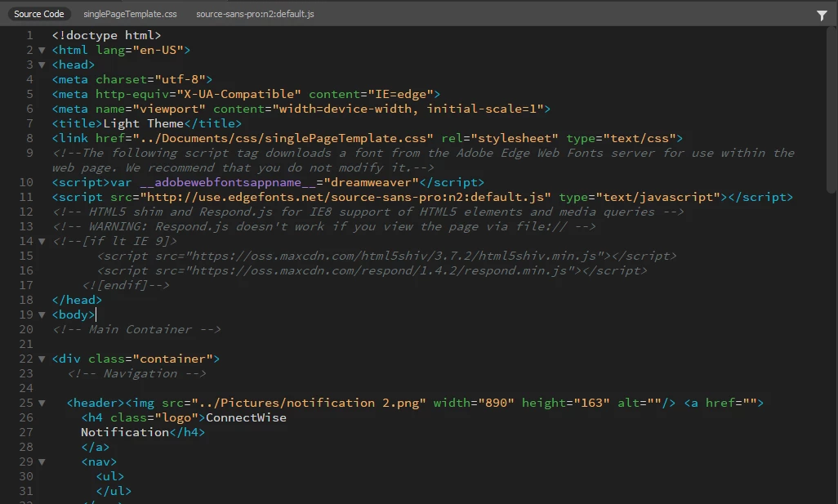Collapse the body tag on line 19
The height and width of the screenshot is (504, 838).
42,314
